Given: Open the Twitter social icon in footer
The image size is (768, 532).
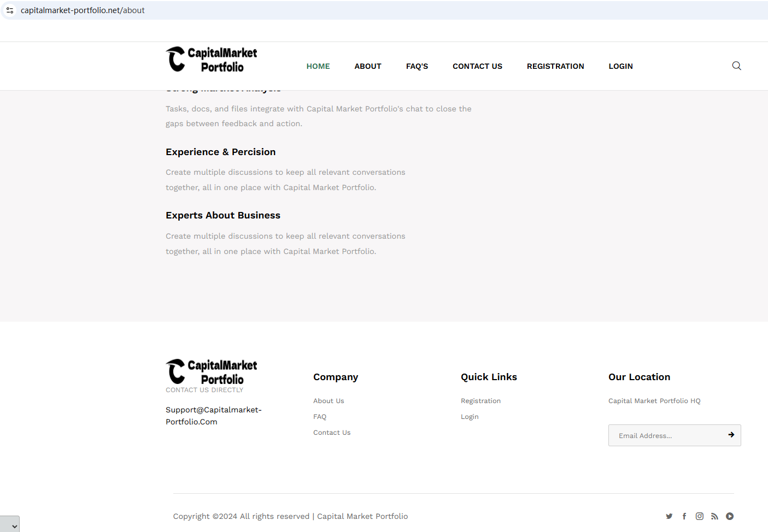Looking at the screenshot, I should tap(669, 516).
